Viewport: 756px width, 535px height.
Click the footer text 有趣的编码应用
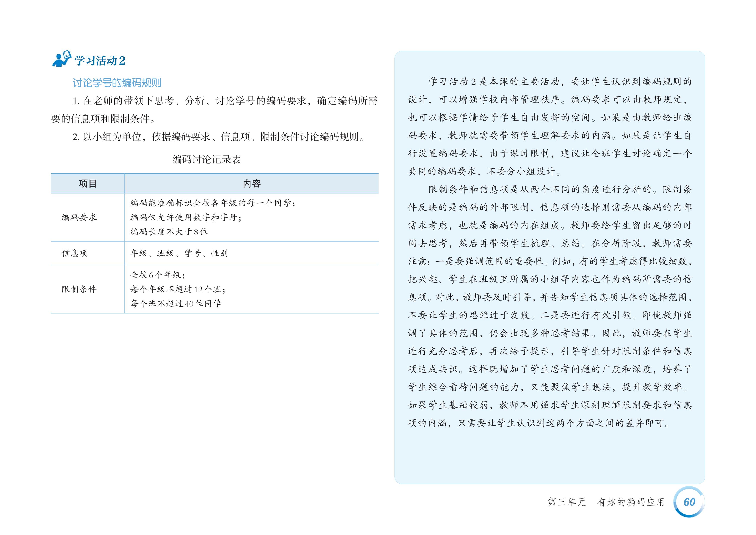click(631, 502)
